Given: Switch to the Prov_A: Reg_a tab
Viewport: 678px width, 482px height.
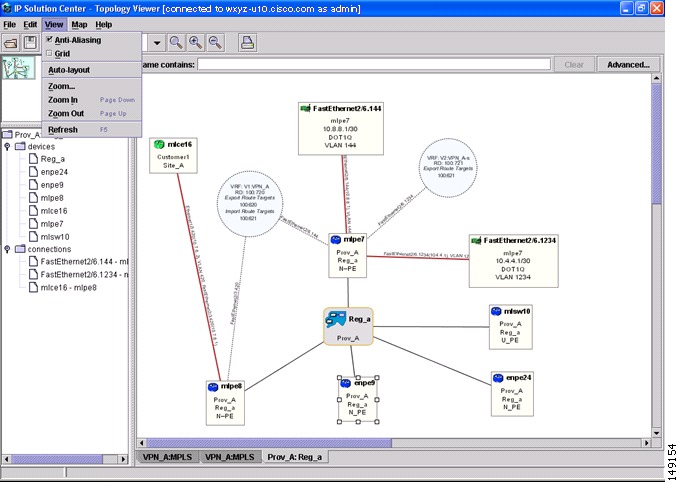Looking at the screenshot, I should pyautogui.click(x=295, y=457).
